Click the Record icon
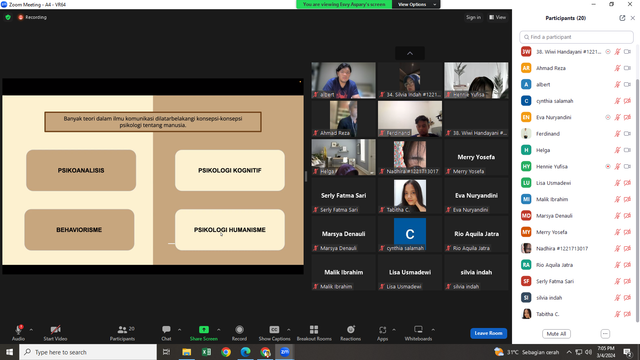The image size is (640, 360). click(240, 329)
